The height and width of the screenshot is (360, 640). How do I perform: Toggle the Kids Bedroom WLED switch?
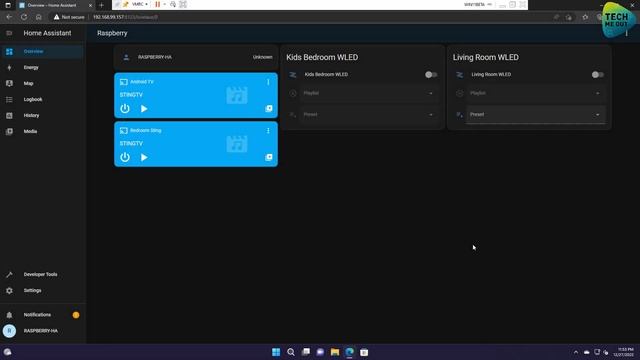pyautogui.click(x=431, y=75)
